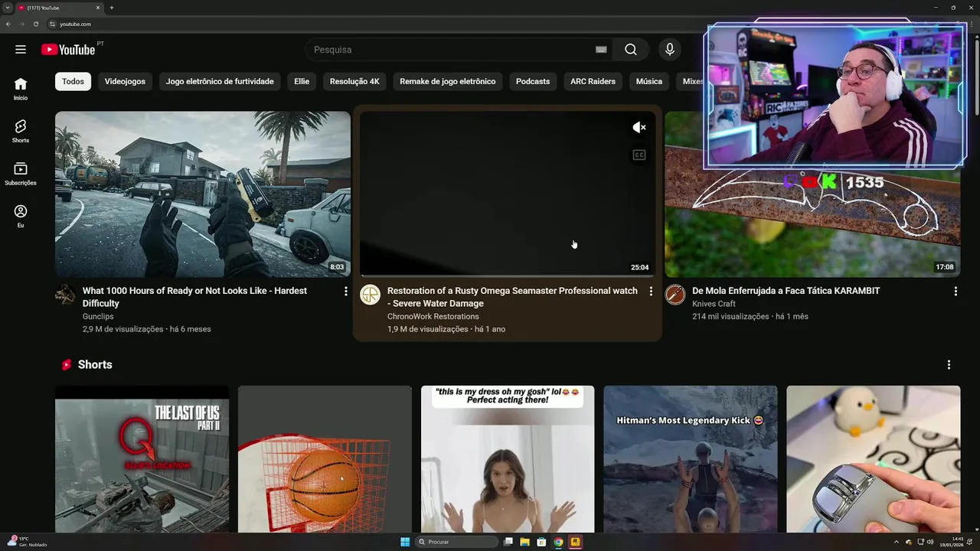Open File Explorer from the taskbar
980x551 pixels.
coord(524,542)
